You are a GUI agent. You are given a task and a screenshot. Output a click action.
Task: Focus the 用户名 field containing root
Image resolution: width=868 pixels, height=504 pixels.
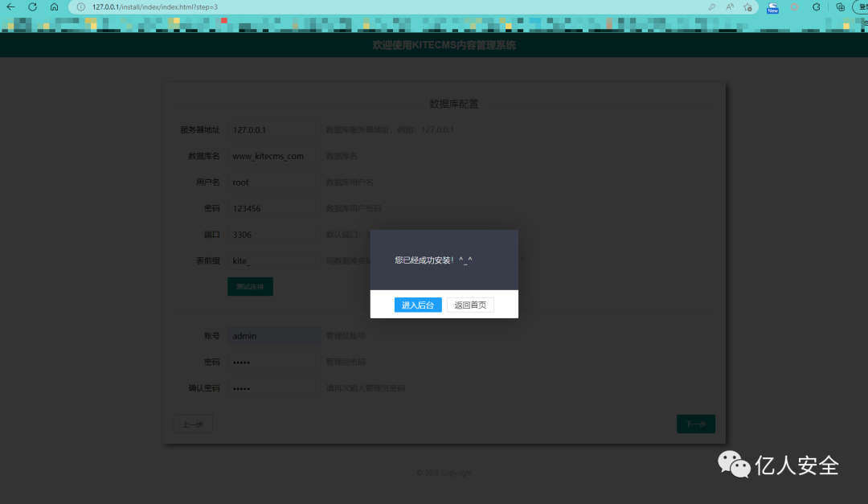click(x=274, y=182)
